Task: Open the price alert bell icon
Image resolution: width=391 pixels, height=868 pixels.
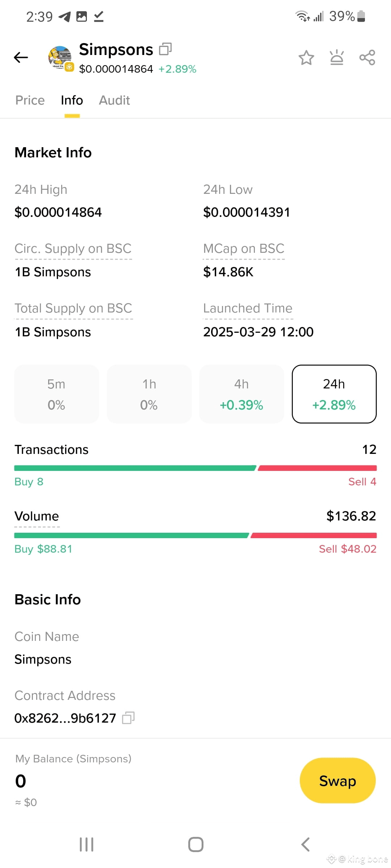Action: click(x=337, y=57)
